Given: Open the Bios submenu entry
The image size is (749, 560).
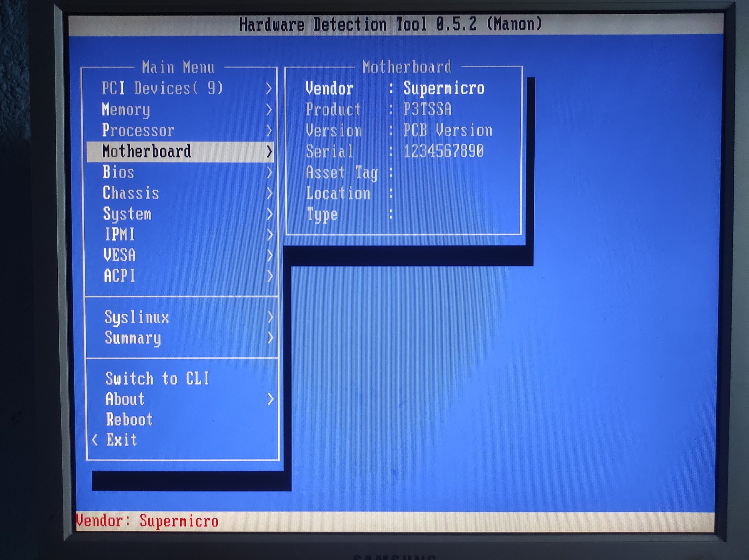Looking at the screenshot, I should click(x=119, y=172).
